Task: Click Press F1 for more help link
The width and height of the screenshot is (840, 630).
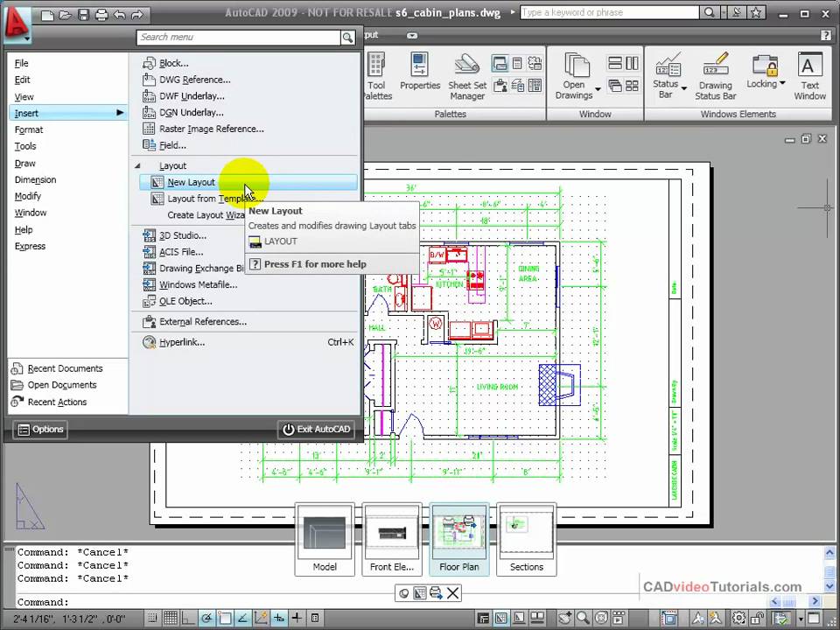Action: 315,264
